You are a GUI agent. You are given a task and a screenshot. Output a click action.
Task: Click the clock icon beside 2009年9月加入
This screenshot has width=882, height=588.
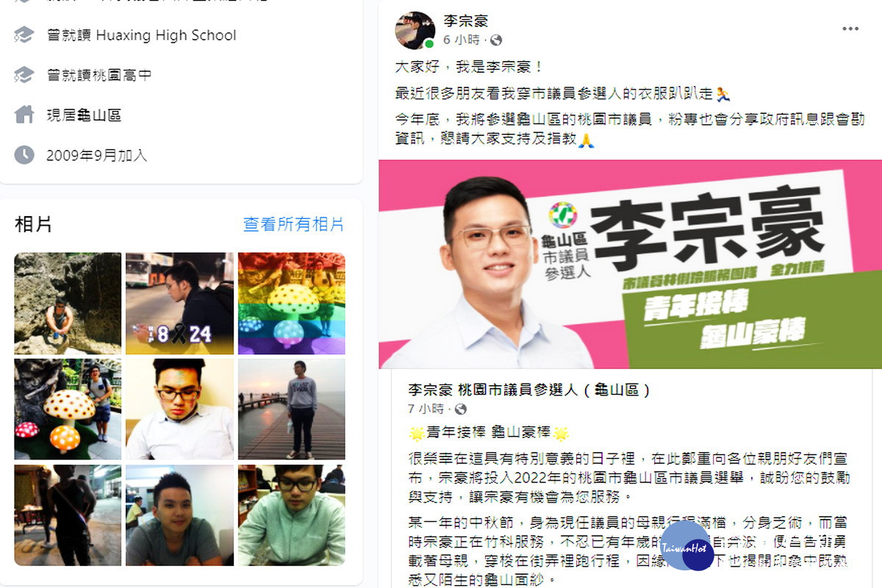24,154
